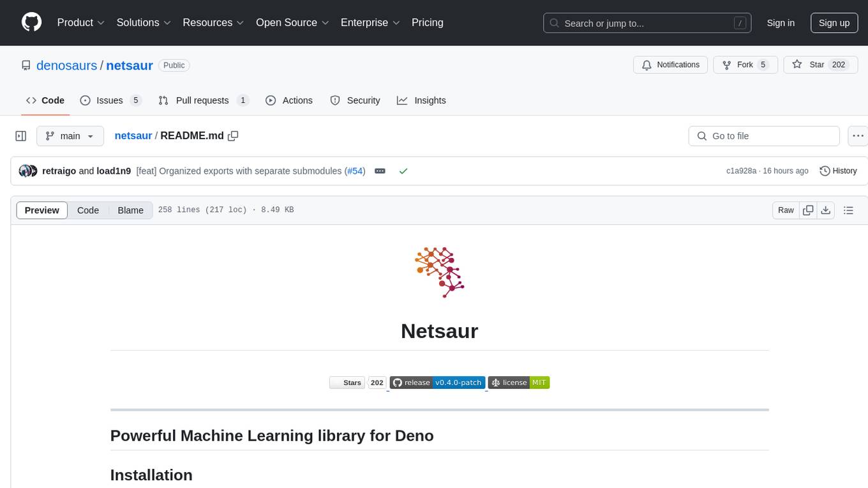Select the Preview view
This screenshot has width=868, height=488.
tap(42, 210)
